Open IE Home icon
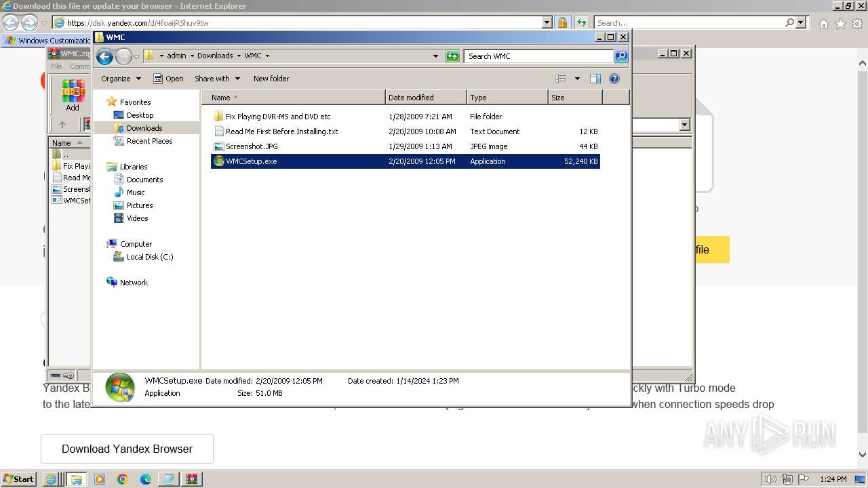Viewport: 868px width, 488px height. point(823,23)
